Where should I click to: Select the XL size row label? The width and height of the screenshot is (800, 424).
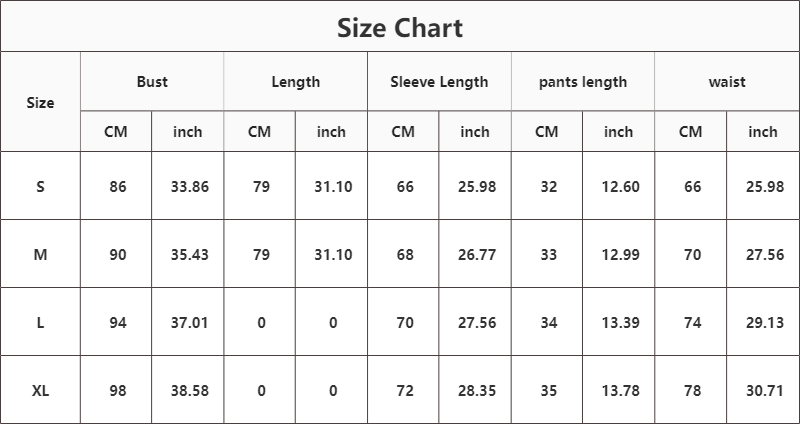point(40,390)
